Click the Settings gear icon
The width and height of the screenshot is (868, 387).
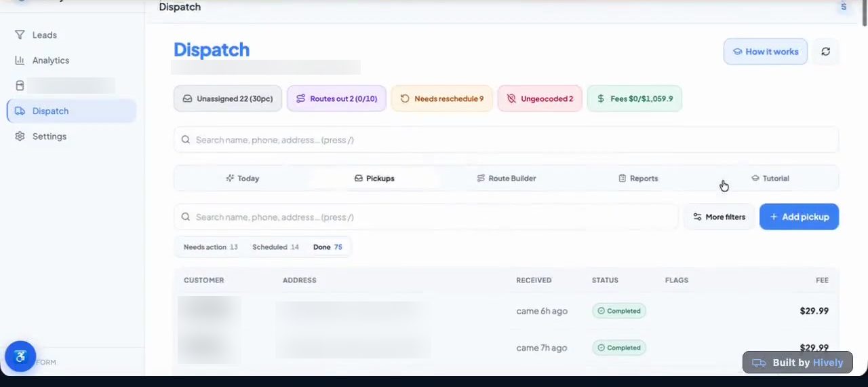tap(20, 136)
